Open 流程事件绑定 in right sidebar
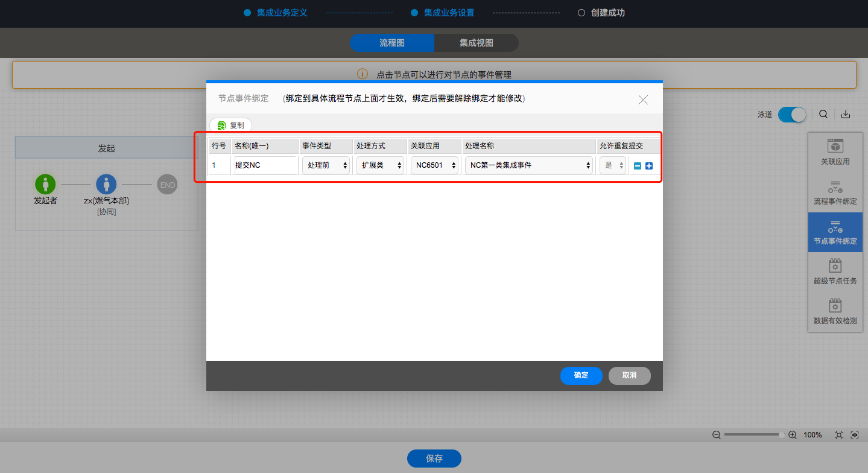The height and width of the screenshot is (473, 868). tap(835, 192)
